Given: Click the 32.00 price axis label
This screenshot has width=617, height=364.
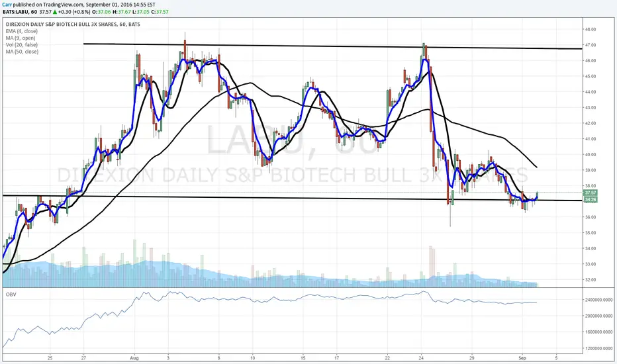Looking at the screenshot, I should tap(591, 280).
